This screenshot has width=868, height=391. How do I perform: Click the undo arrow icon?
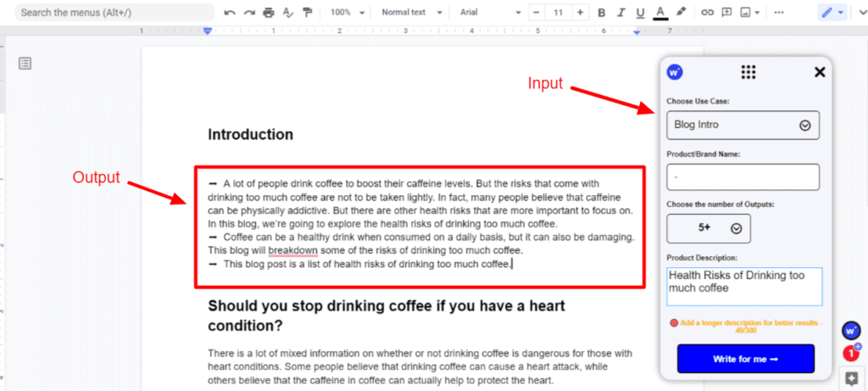pyautogui.click(x=230, y=13)
